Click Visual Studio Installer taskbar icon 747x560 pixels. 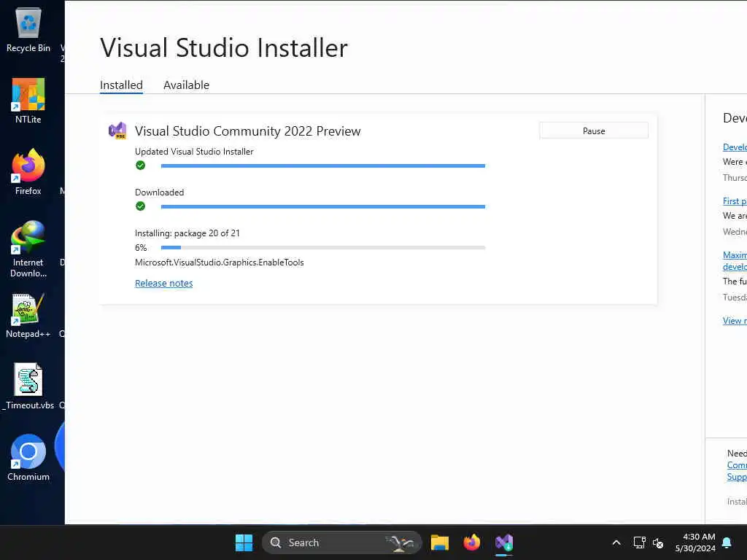point(504,542)
